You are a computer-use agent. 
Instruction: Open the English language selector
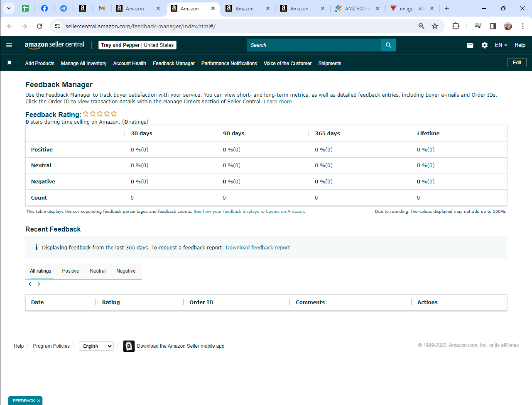[x=96, y=346]
